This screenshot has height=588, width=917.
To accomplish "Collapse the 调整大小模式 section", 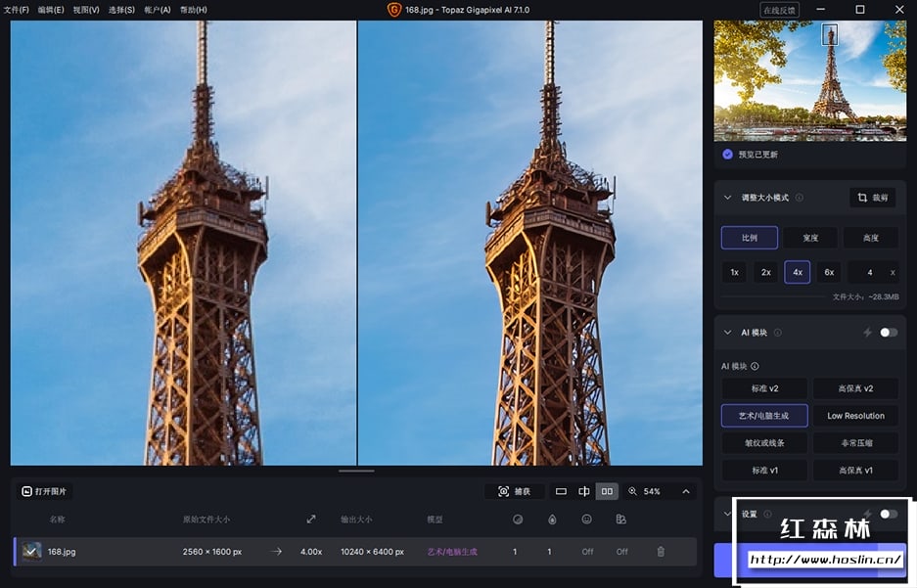I will point(727,198).
